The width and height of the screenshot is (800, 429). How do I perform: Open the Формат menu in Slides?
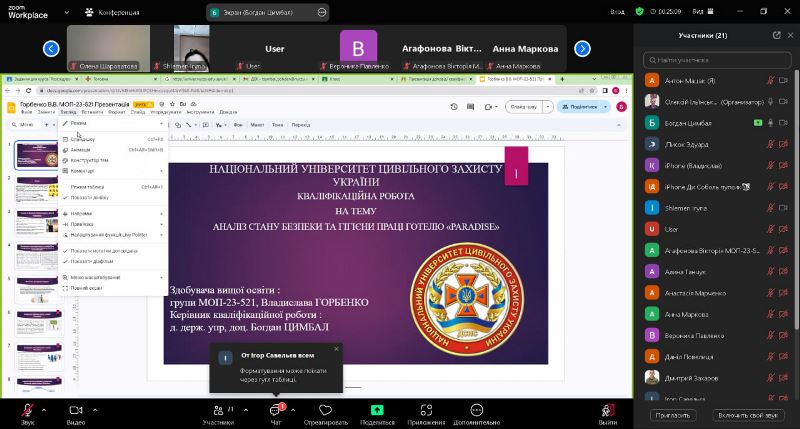(x=116, y=112)
